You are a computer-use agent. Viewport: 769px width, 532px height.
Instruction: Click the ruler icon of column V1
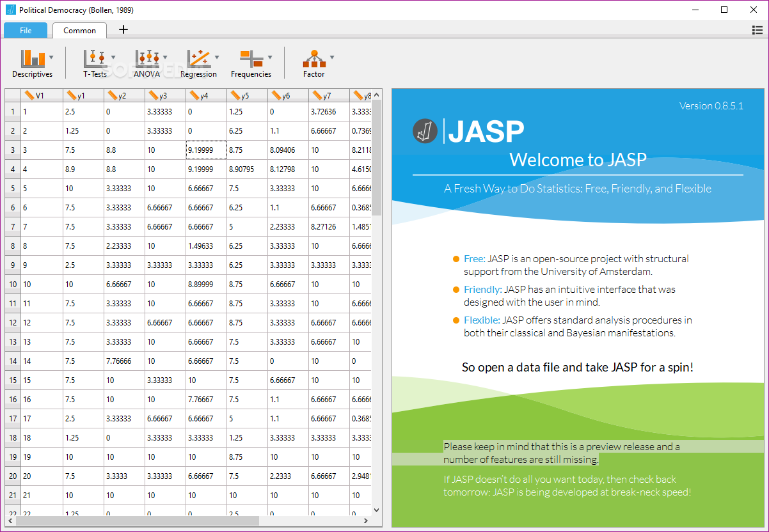click(x=29, y=95)
